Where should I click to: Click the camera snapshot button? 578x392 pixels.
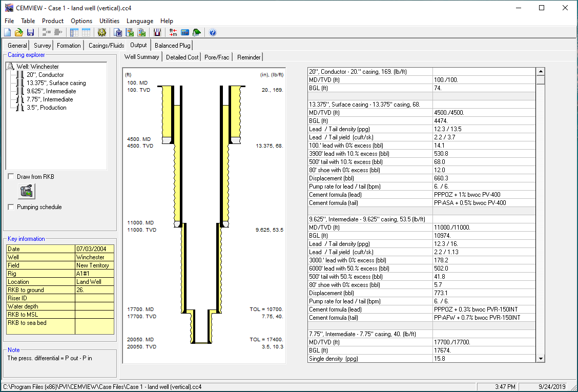[x=27, y=191]
